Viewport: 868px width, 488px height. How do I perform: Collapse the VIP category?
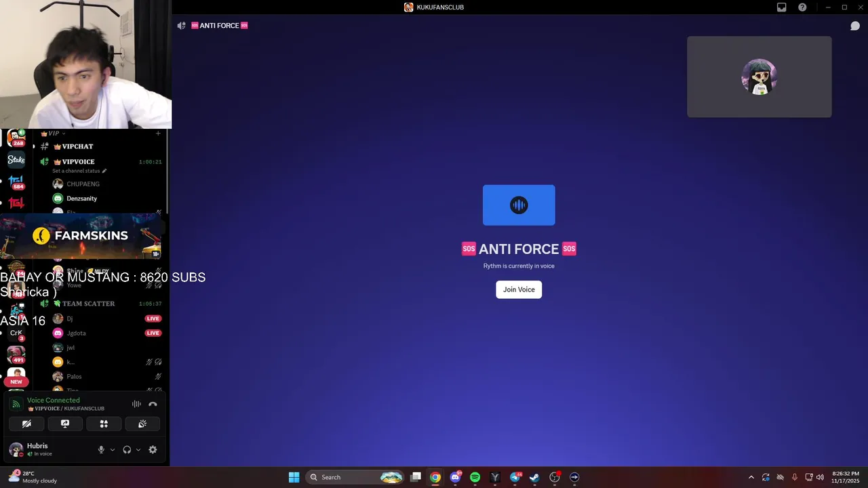point(53,134)
